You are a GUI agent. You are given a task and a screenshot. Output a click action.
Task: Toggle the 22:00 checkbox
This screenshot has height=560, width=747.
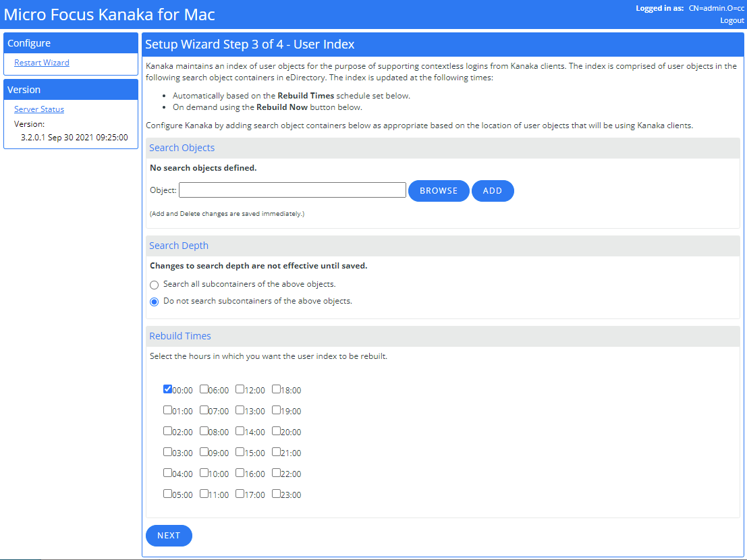(276, 473)
